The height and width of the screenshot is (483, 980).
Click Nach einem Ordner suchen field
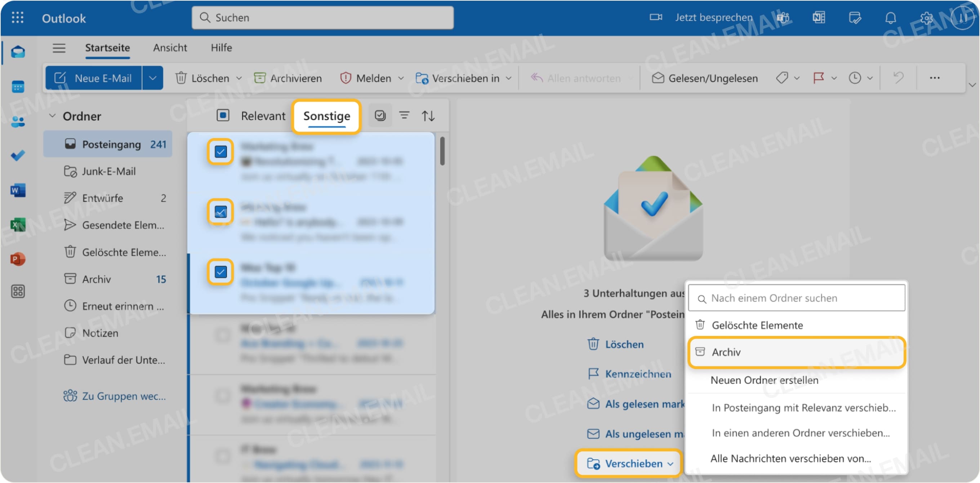tap(796, 298)
